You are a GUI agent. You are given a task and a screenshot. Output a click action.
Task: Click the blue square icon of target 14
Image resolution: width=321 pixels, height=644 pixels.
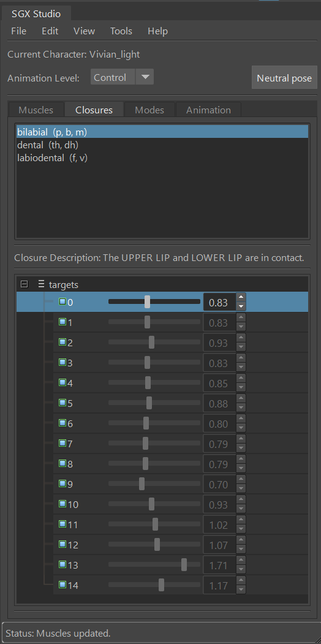[x=62, y=585]
